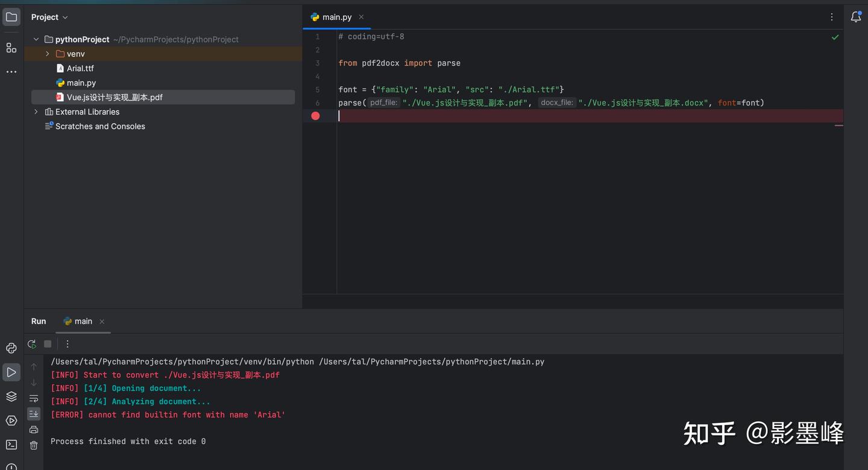Open the Project tool window folder icon
This screenshot has width=868, height=470.
pyautogui.click(x=11, y=17)
